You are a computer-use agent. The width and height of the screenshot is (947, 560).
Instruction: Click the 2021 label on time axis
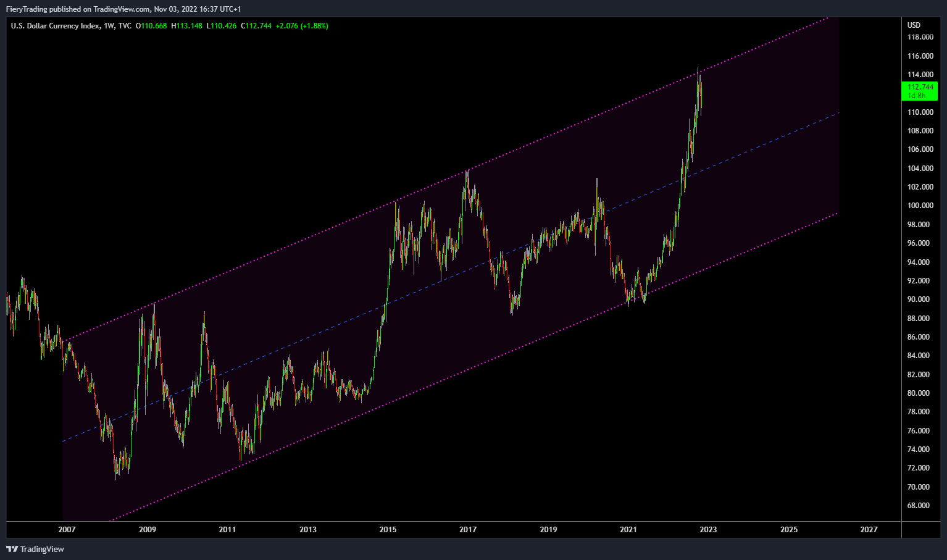coord(628,530)
